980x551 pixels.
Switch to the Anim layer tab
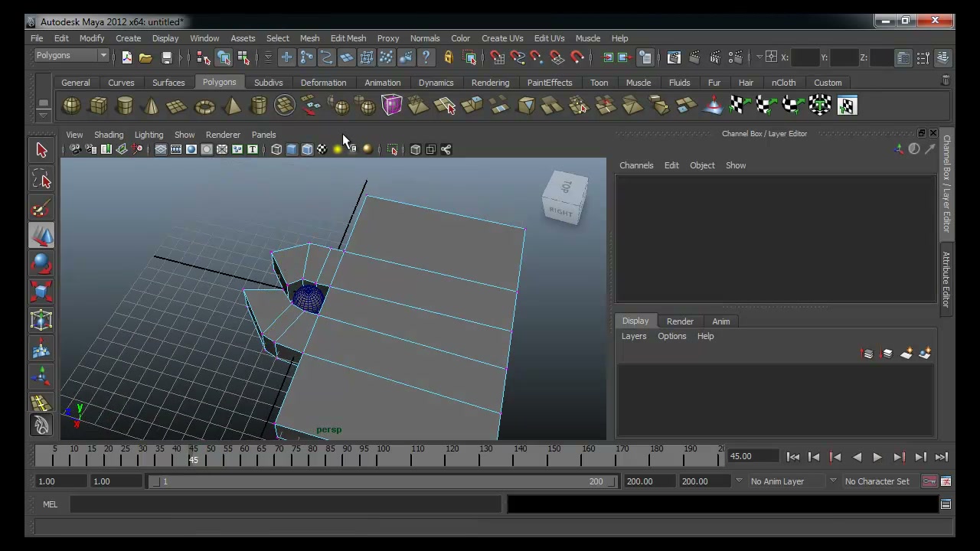[721, 321]
